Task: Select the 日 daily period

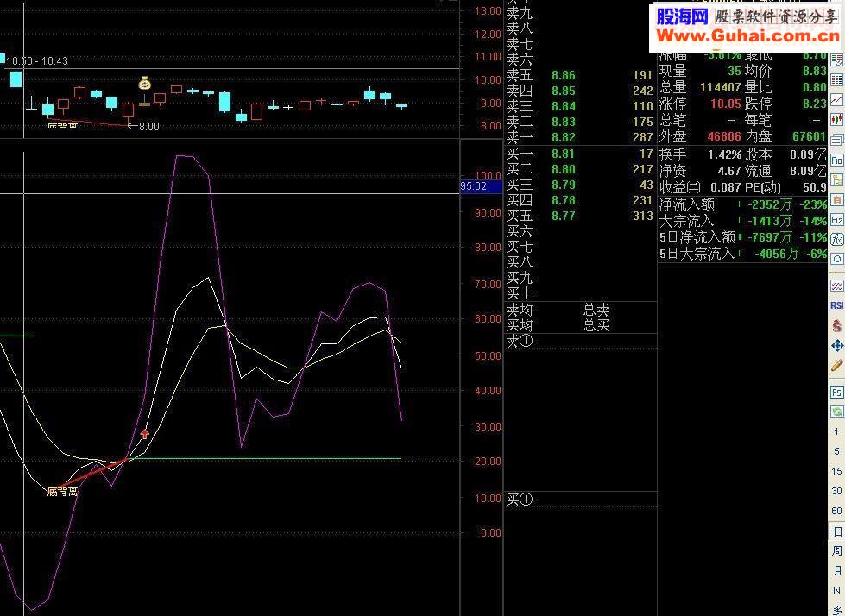Action: (836, 531)
